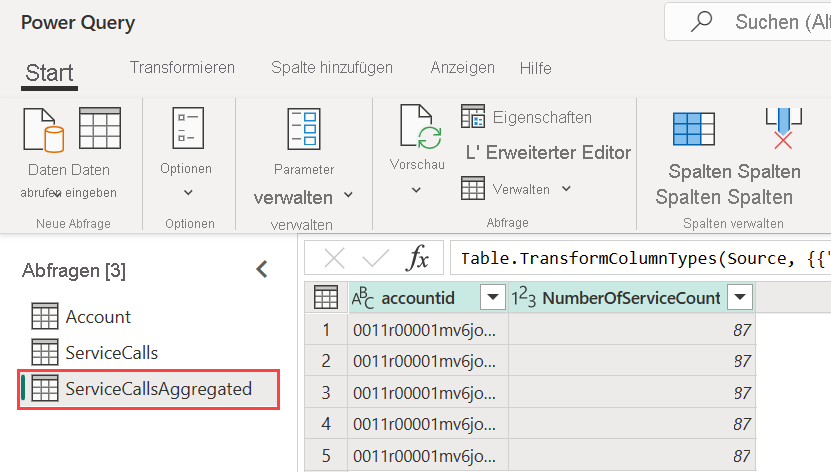Click the Verwalten table icon in Abfrage group
Viewport: 831px width, 472px height.
(x=473, y=188)
